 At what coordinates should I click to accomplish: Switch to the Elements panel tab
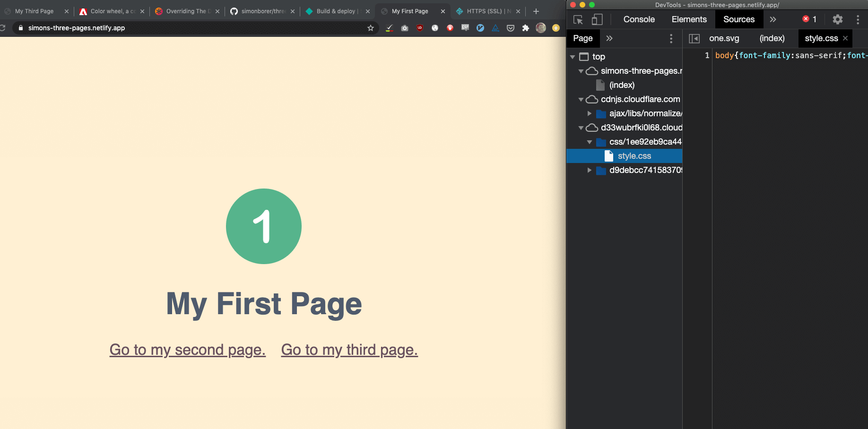689,19
